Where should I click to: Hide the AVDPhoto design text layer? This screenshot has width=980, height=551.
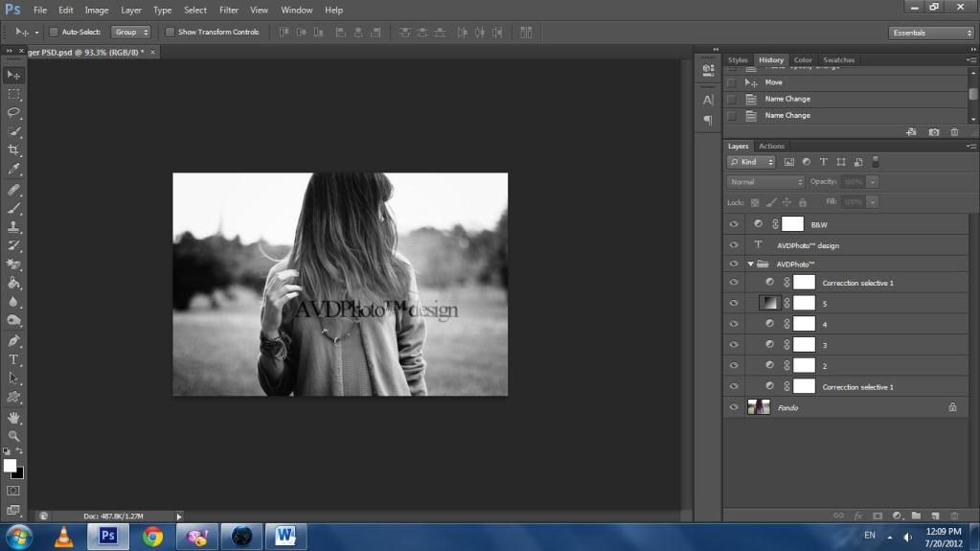(x=734, y=245)
